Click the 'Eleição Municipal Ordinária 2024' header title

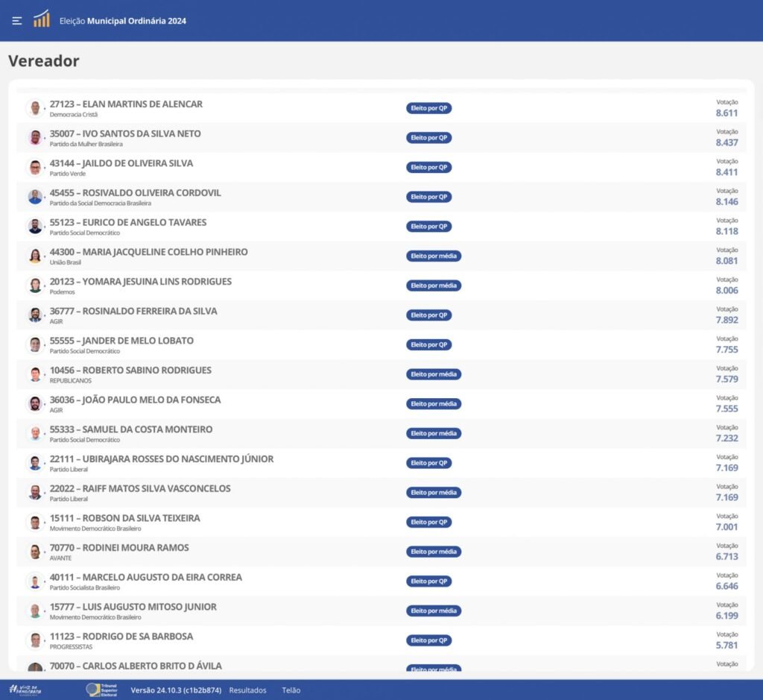[x=123, y=21]
